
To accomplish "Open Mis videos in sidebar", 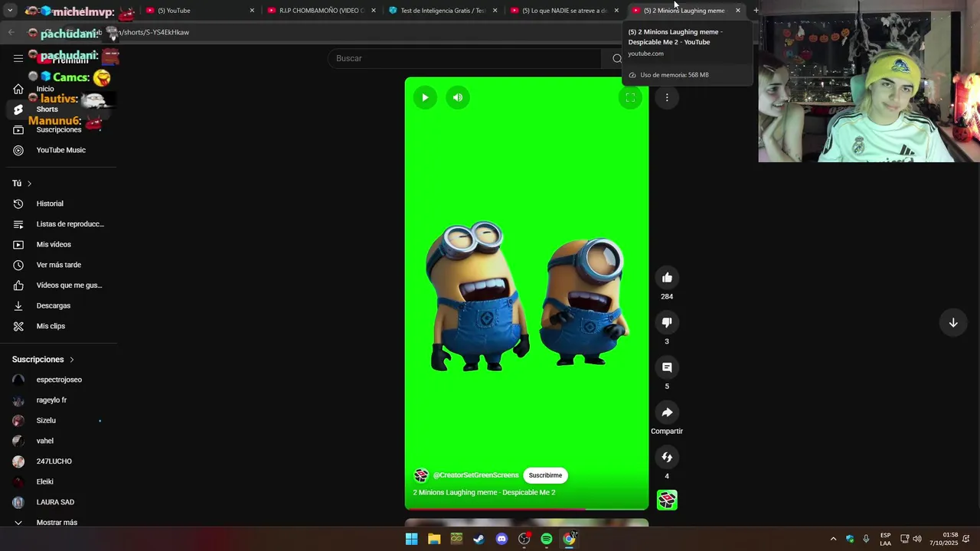I will 58,244.
